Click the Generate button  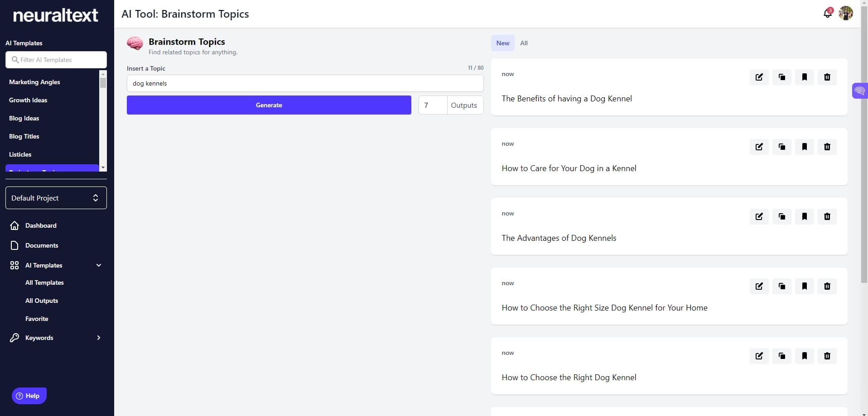click(269, 105)
